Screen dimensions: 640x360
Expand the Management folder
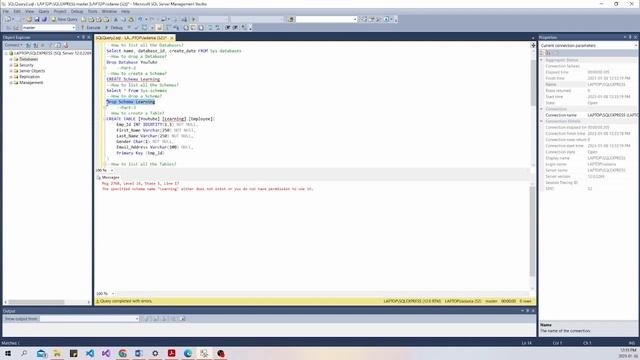(x=11, y=82)
